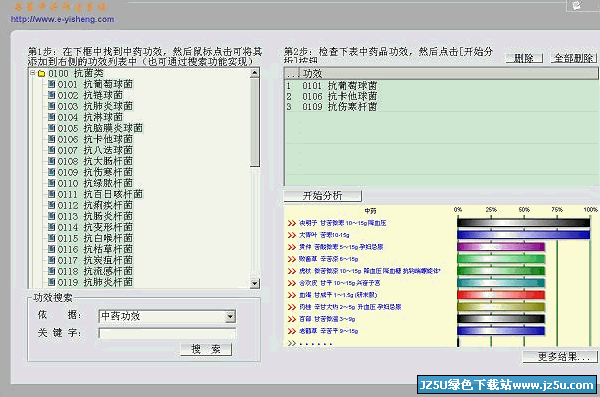Click the 搜索 search button

click(x=206, y=349)
